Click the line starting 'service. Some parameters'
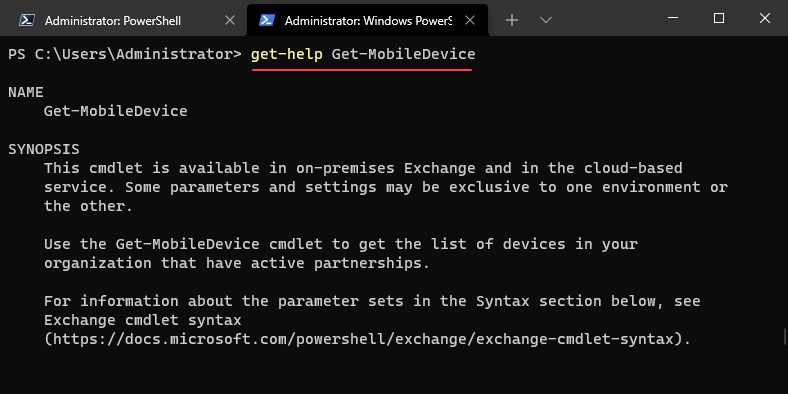The width and height of the screenshot is (788, 394). [386, 187]
